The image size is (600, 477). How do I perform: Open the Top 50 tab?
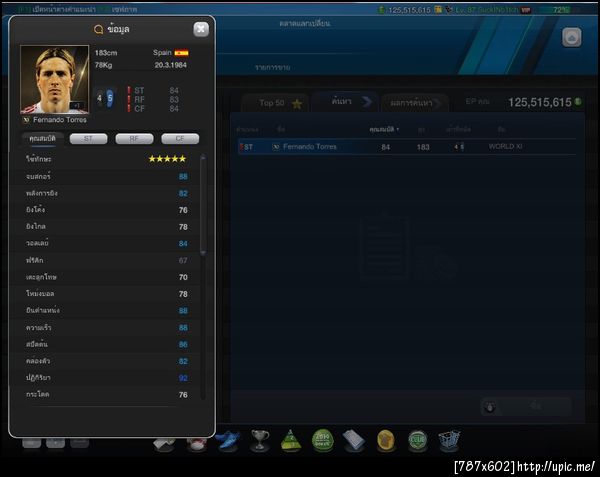click(x=276, y=103)
